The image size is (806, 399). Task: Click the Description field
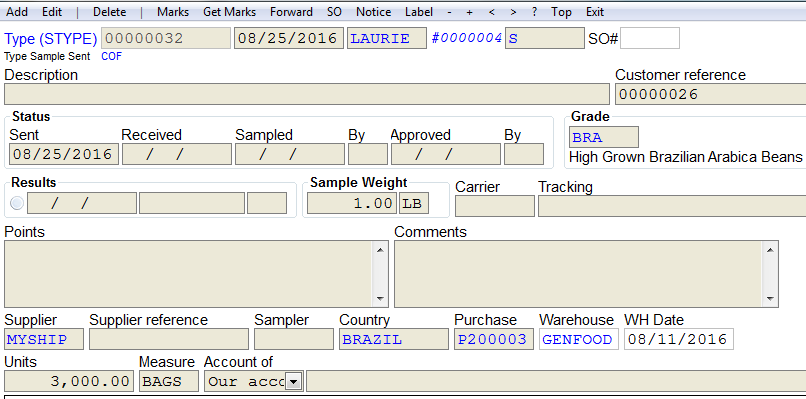(x=306, y=94)
